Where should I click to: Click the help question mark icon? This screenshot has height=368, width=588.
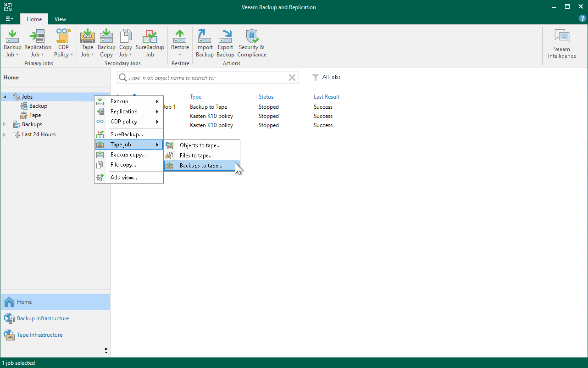coord(582,19)
